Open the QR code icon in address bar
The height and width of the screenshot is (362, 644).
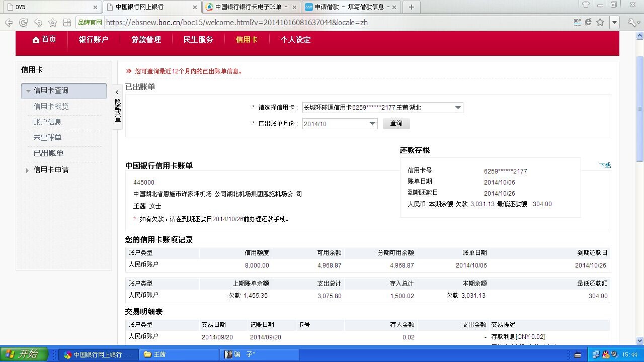[x=578, y=22]
